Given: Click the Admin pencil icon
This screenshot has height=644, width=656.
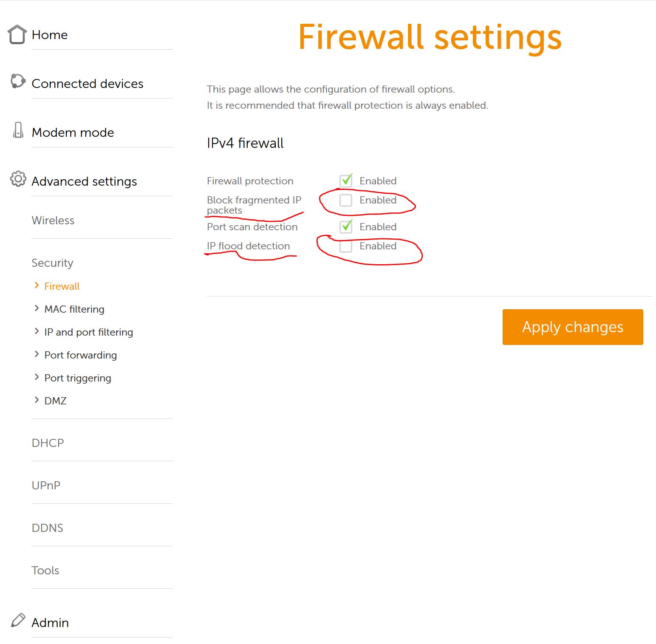Looking at the screenshot, I should click(x=18, y=620).
